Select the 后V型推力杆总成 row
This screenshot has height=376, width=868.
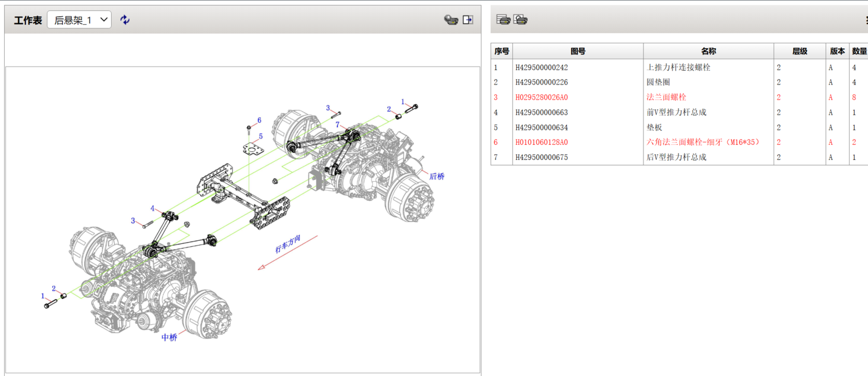(x=676, y=158)
